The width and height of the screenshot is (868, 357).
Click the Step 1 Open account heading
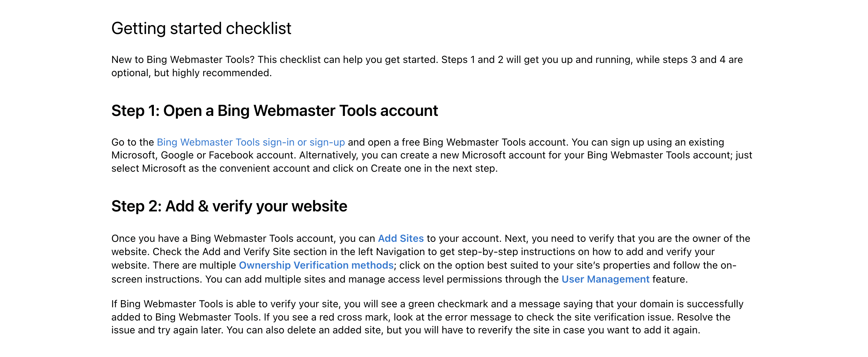coord(275,111)
